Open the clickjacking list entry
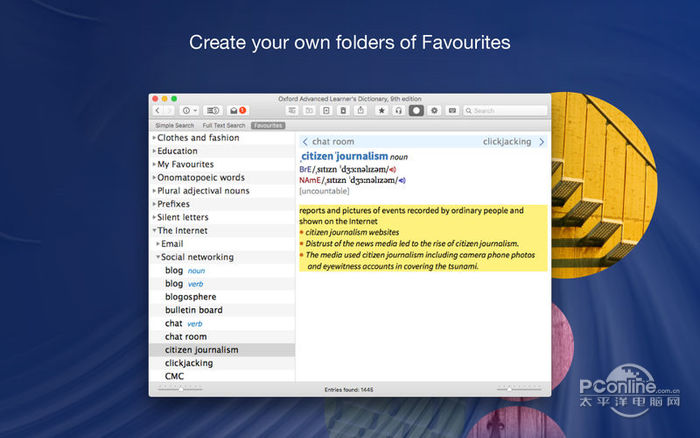The width and height of the screenshot is (700, 438). [x=222, y=363]
